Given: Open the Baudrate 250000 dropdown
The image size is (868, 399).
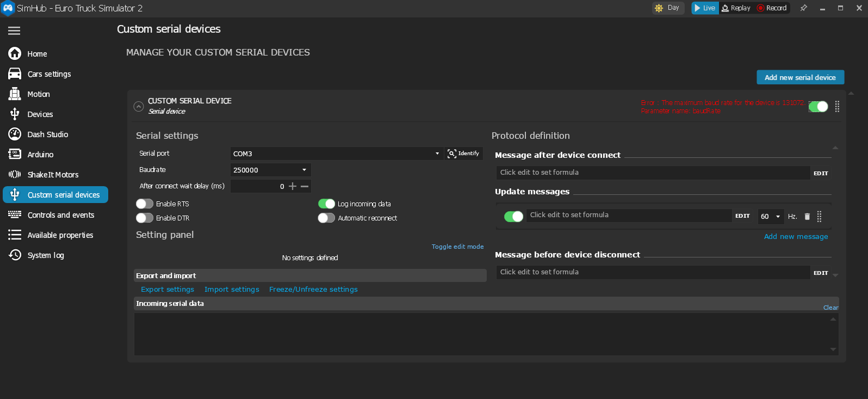Looking at the screenshot, I should pos(271,170).
